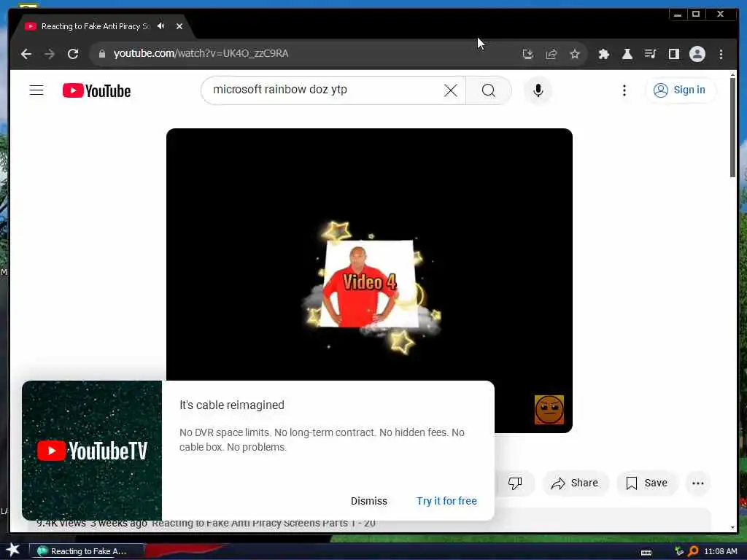Viewport: 747px width, 560px height.
Task: Reload the YouTube page
Action: [x=73, y=54]
